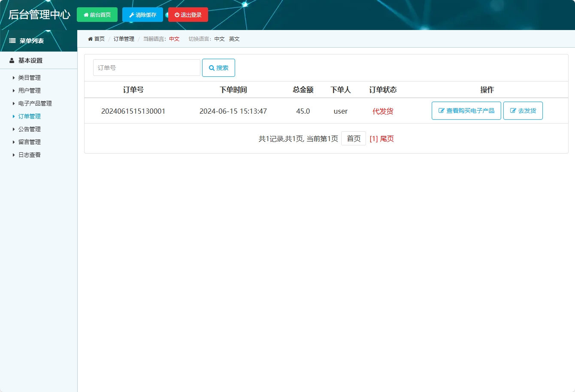Click the 订单号 search input field
This screenshot has width=575, height=392.
tap(146, 67)
